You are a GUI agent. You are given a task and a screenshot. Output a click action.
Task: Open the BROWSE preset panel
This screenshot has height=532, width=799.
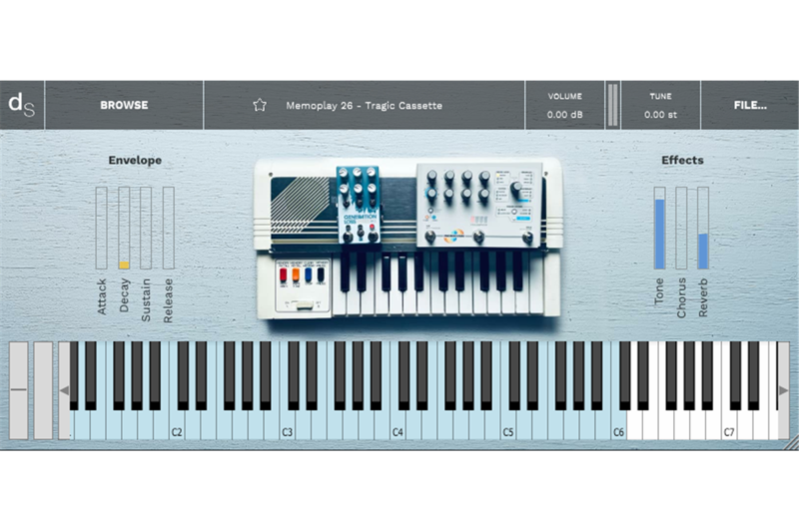point(124,105)
